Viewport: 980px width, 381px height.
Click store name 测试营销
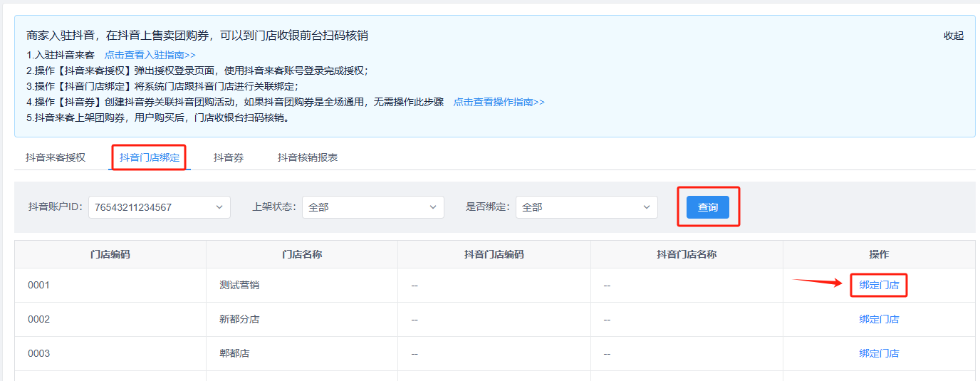point(239,285)
